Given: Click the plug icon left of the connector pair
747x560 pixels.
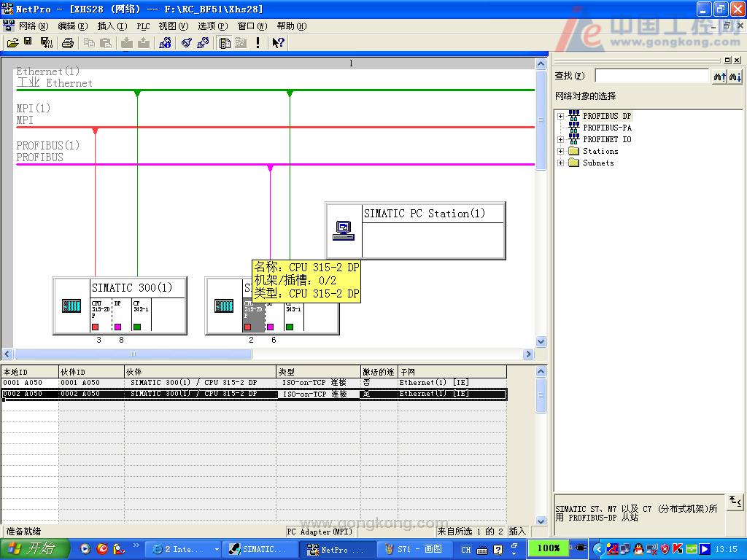Looking at the screenshot, I should pos(187,43).
